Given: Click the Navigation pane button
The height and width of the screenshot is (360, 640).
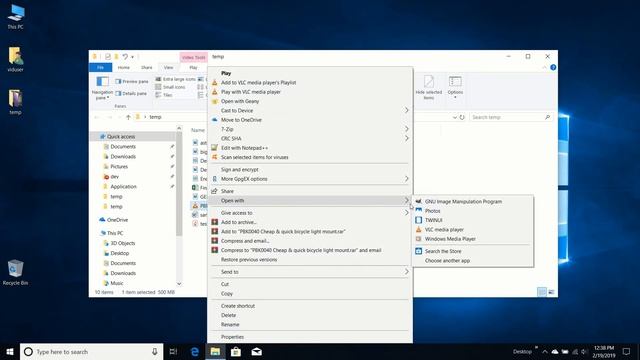Looking at the screenshot, I should (x=102, y=88).
